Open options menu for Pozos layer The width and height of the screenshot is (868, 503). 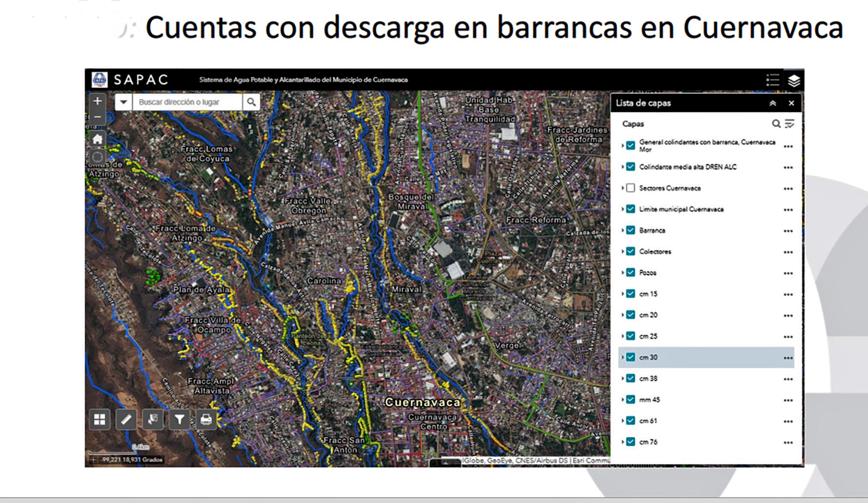[x=788, y=273]
